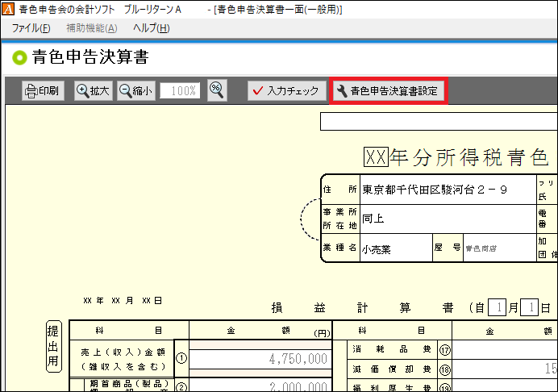Click the 提出用 label on the form

click(x=53, y=346)
